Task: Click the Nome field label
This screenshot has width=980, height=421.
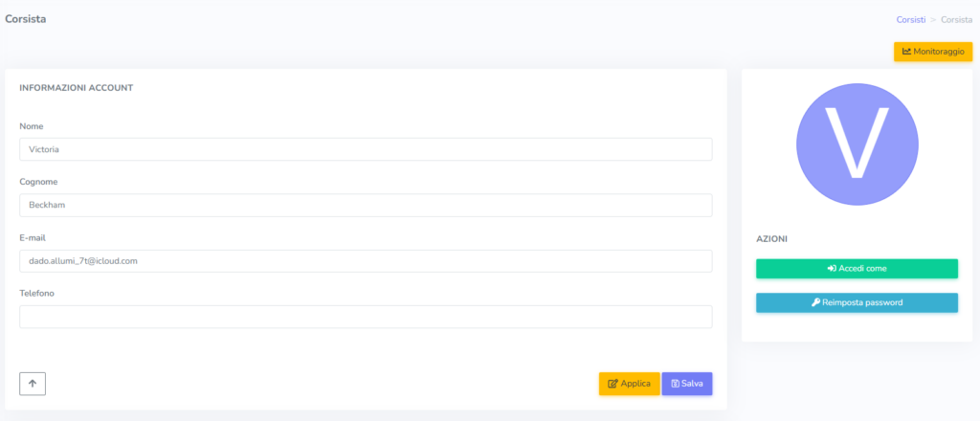Action: pyautogui.click(x=31, y=126)
